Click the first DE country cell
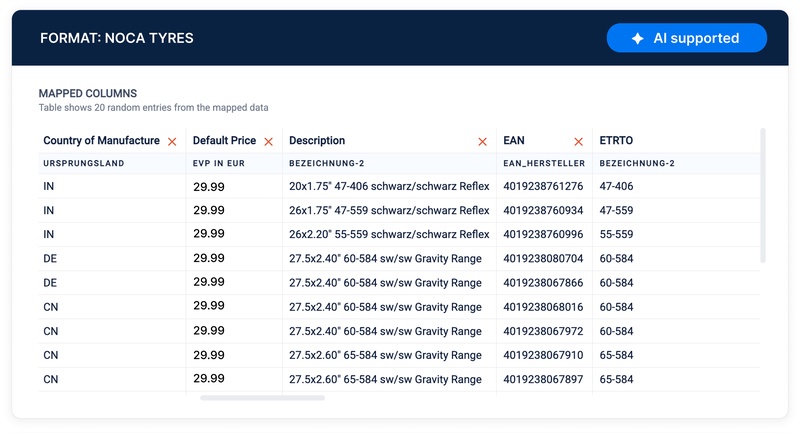Screen dimensions: 800x433 [50, 258]
